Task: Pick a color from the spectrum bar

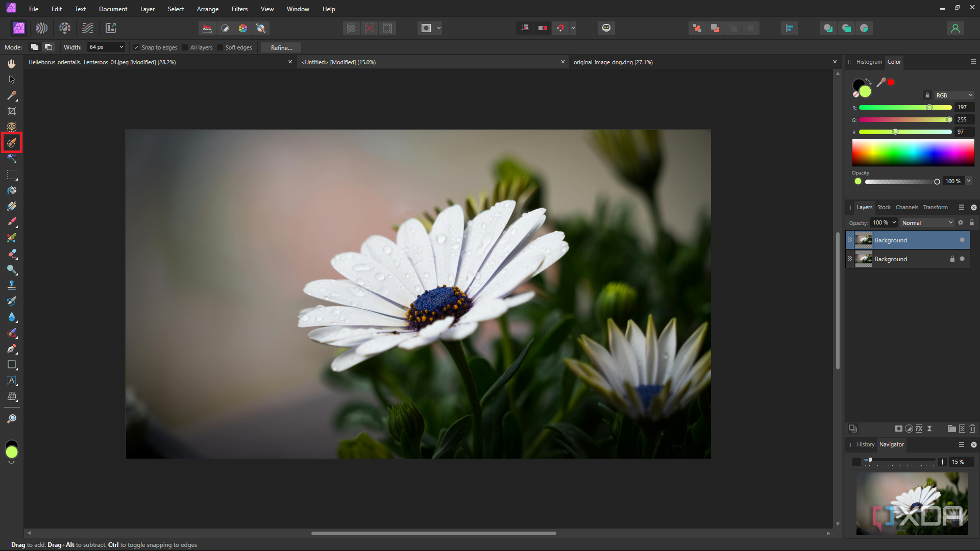Action: pos(913,153)
